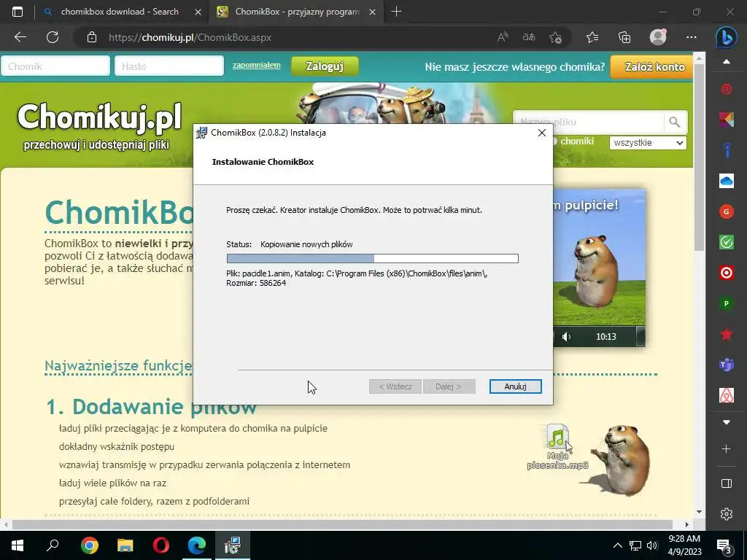Click Anuluj to cancel installation
Screen dimensions: 747x560
(515, 386)
